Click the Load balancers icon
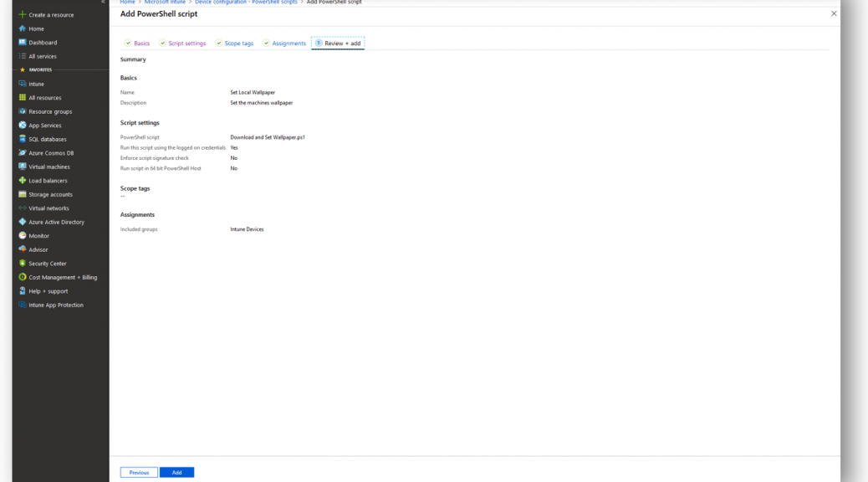This screenshot has width=868, height=482. point(22,181)
